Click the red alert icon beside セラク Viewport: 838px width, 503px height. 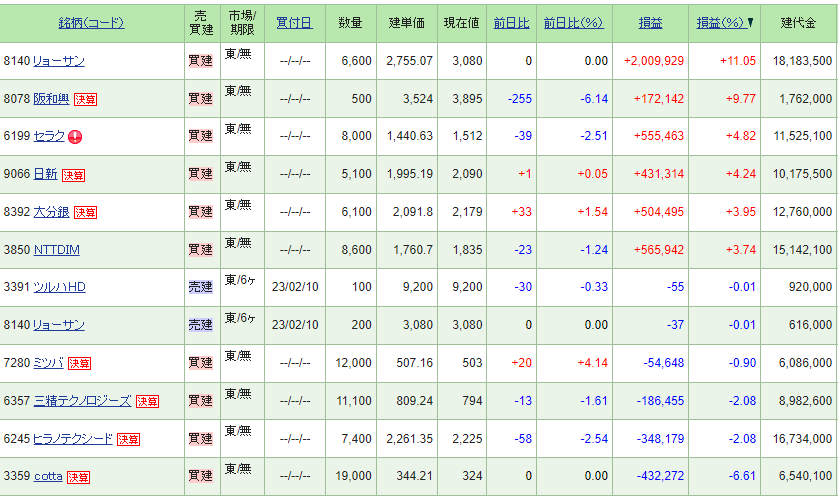point(75,137)
